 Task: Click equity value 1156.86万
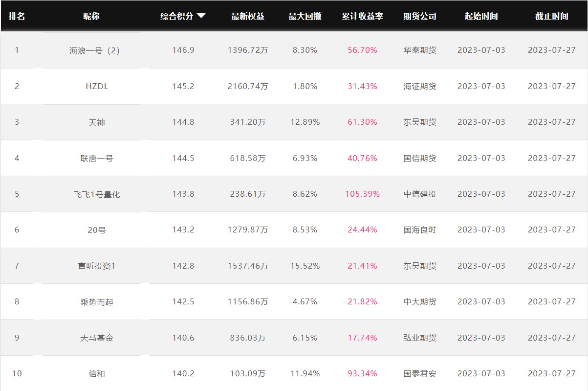pos(248,301)
